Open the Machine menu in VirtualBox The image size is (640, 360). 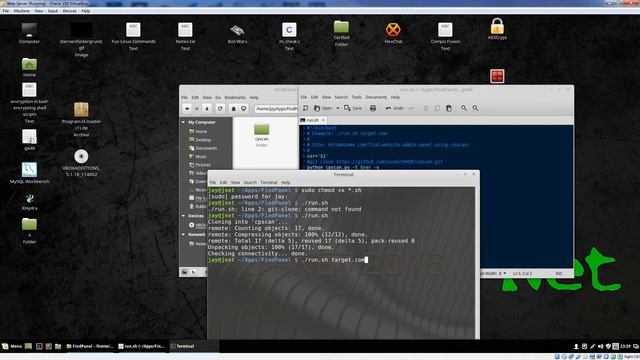[22, 11]
